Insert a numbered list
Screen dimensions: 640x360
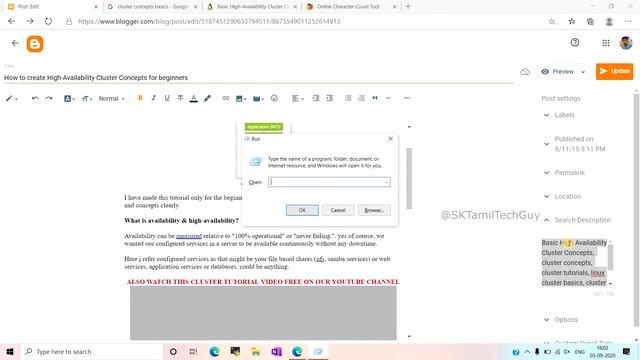pos(361,98)
